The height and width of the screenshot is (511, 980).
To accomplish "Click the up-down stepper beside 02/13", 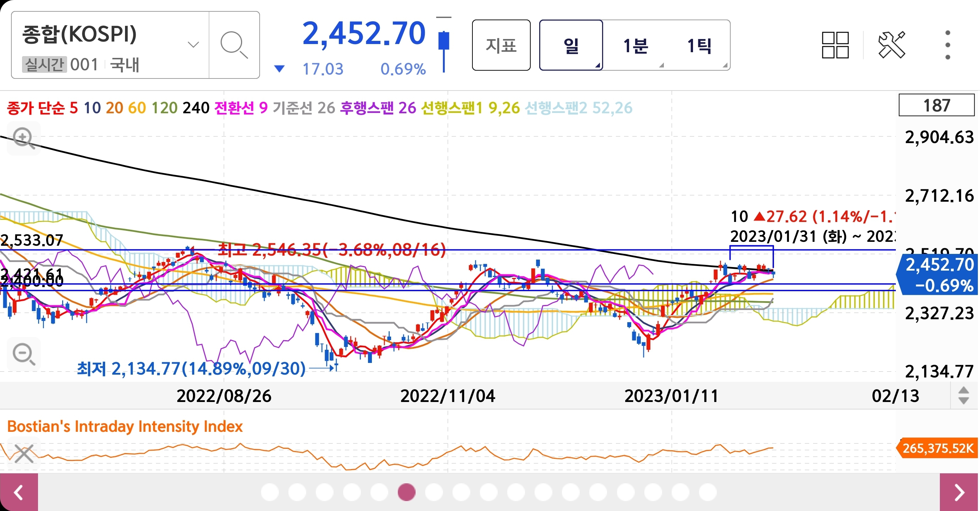I will pos(963,396).
